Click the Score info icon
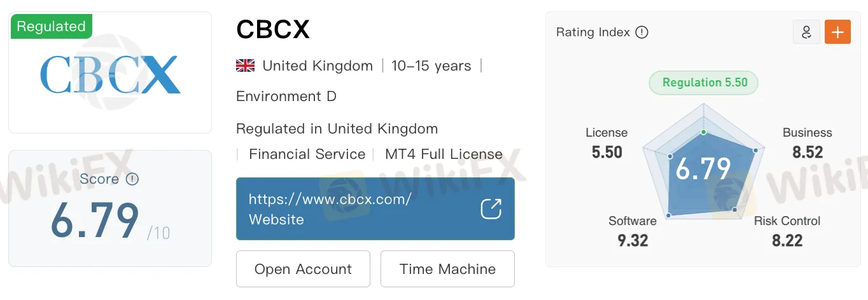Screen dimensions: 868x300 click(132, 179)
